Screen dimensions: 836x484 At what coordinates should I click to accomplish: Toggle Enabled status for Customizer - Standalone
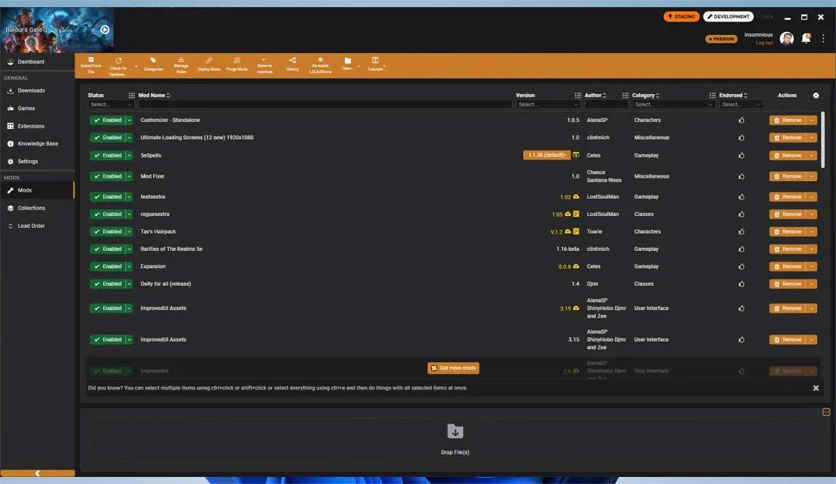click(x=108, y=120)
